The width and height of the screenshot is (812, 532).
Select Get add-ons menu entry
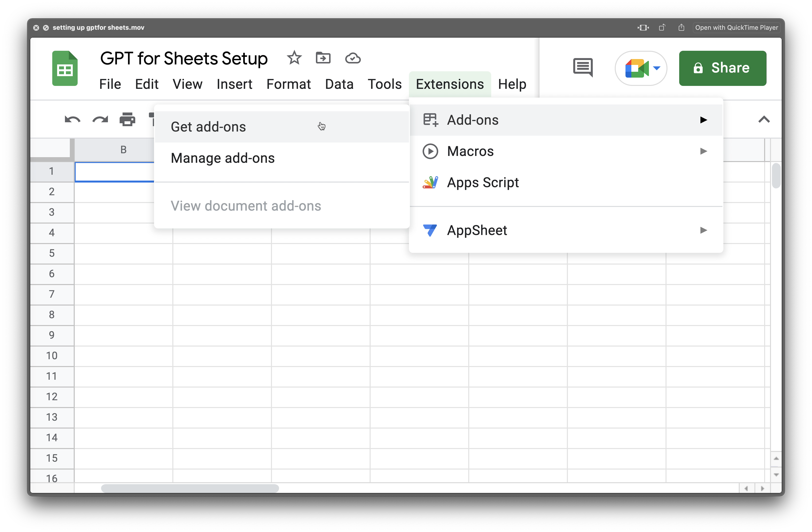point(208,127)
